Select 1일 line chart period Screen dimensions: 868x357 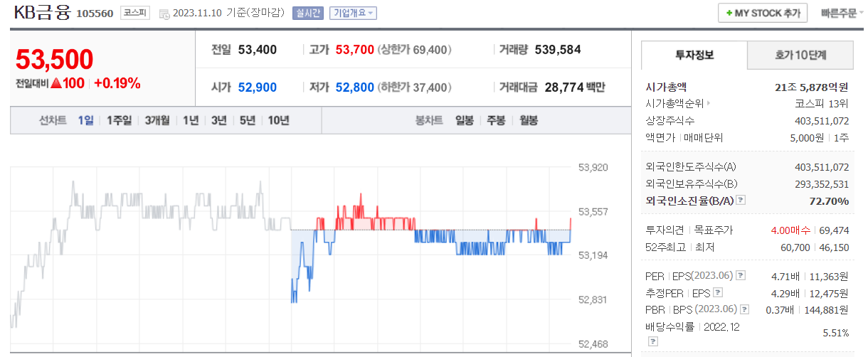click(85, 120)
